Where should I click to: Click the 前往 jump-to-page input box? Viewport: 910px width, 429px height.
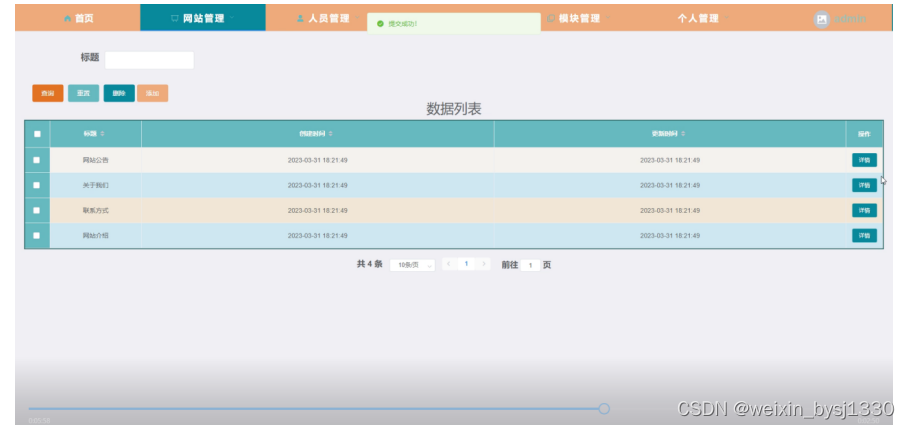pos(530,265)
